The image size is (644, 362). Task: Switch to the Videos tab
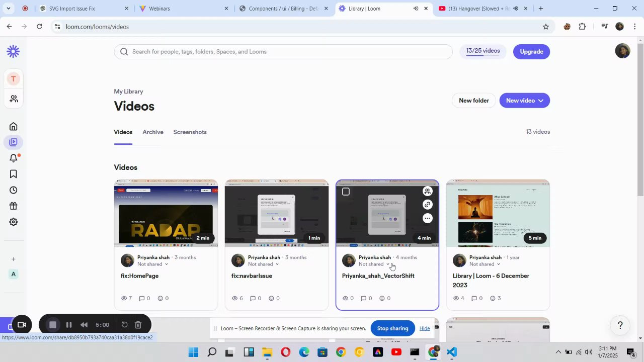(123, 132)
